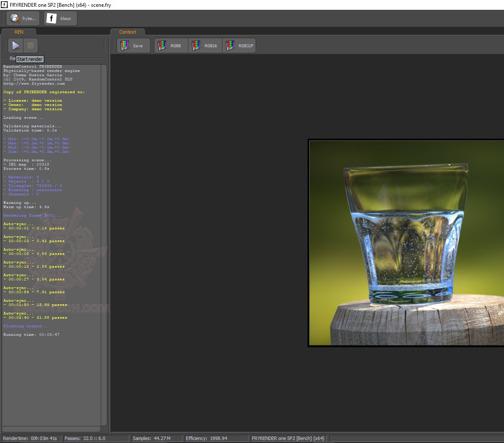504x443 pixels.
Task: Click the rendered glass image preview
Action: [406, 243]
